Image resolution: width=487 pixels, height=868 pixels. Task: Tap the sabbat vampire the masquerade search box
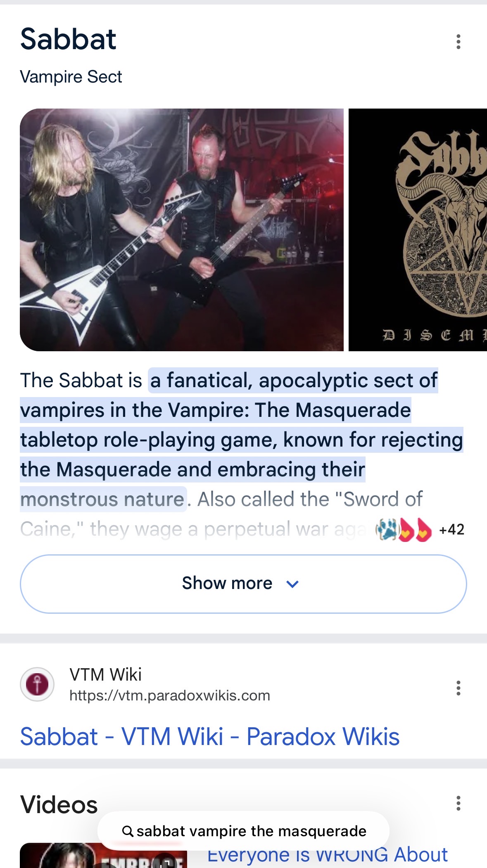243,831
